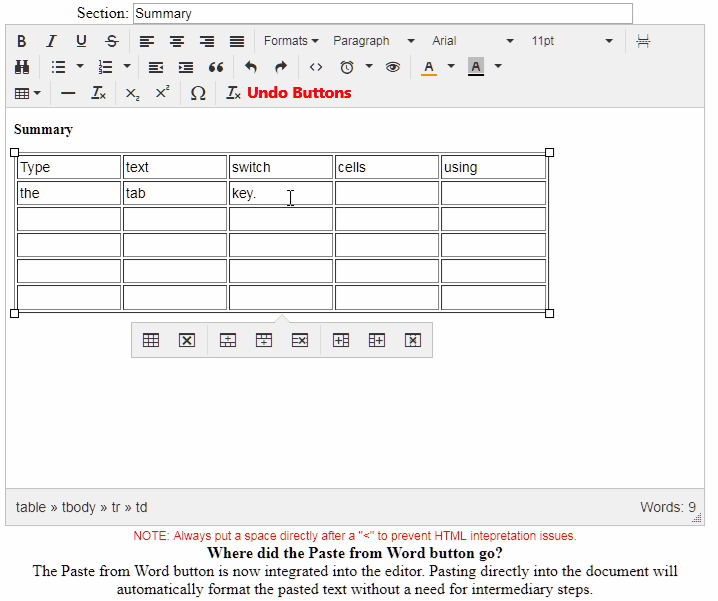Toggle strikethrough formatting
This screenshot has width=718, height=601.
111,41
